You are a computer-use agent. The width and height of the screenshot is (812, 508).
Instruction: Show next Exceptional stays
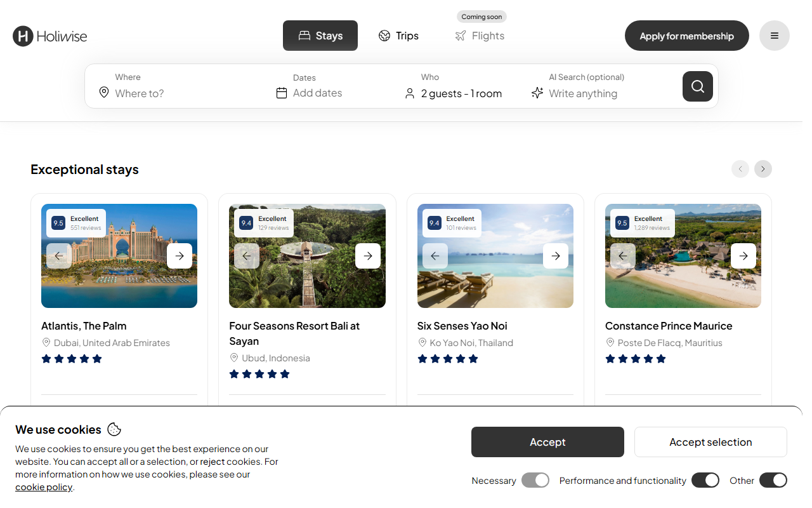click(763, 169)
